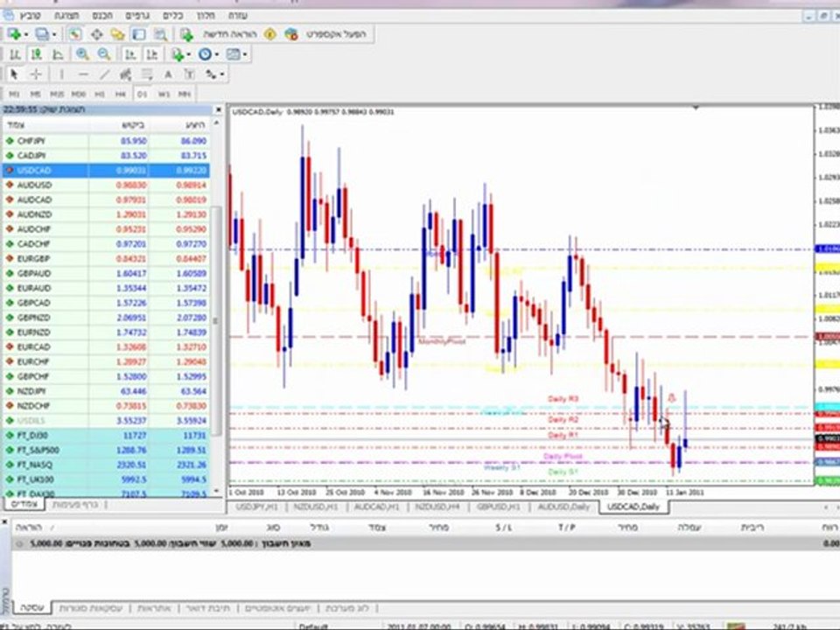Select the EURGBP row in Market Watch
Image resolution: width=840 pixels, height=630 pixels.
[106, 259]
